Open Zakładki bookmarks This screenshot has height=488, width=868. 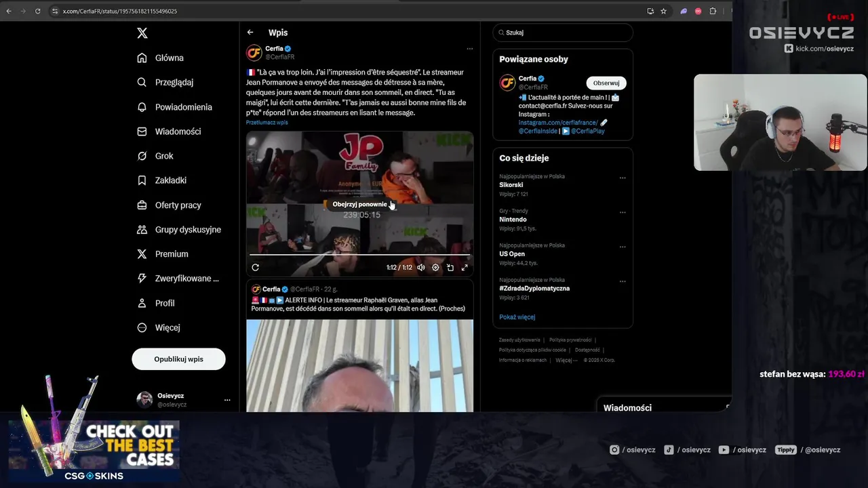161,180
